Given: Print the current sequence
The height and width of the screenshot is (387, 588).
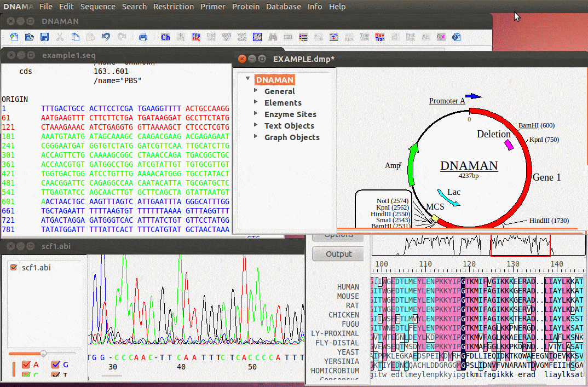Looking at the screenshot, I should click(143, 37).
